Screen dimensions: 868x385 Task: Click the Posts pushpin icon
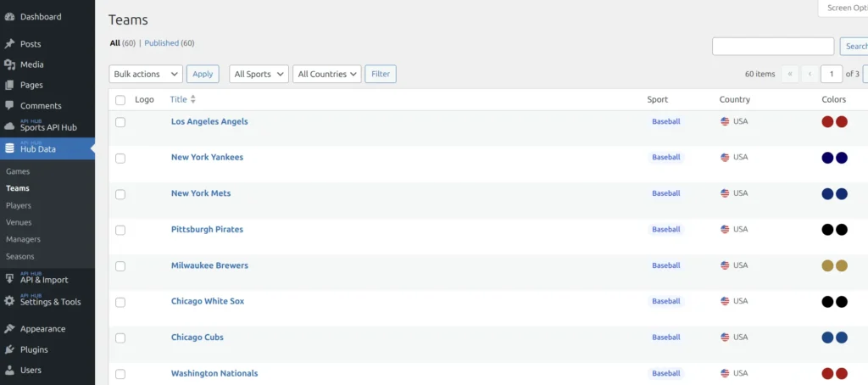(9, 44)
